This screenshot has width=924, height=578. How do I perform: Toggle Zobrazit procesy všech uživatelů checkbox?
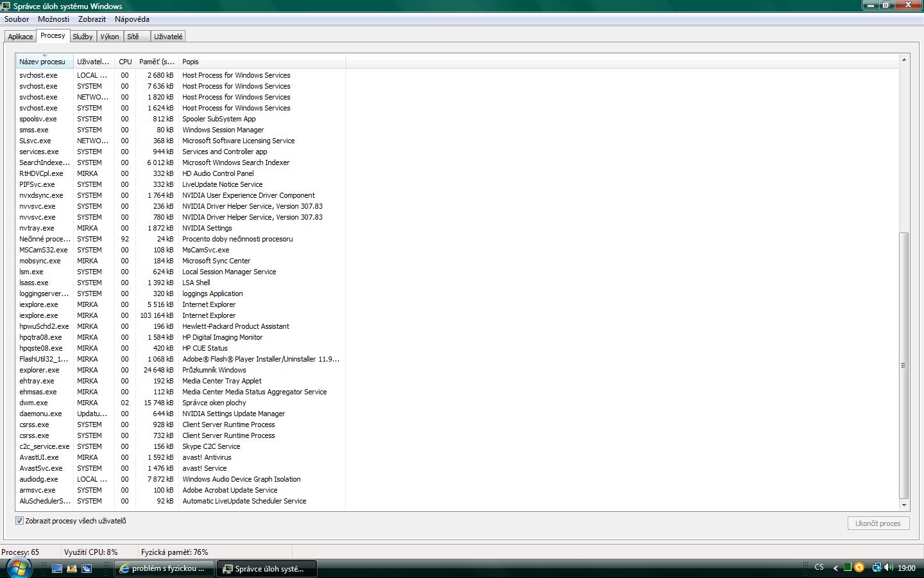click(19, 521)
